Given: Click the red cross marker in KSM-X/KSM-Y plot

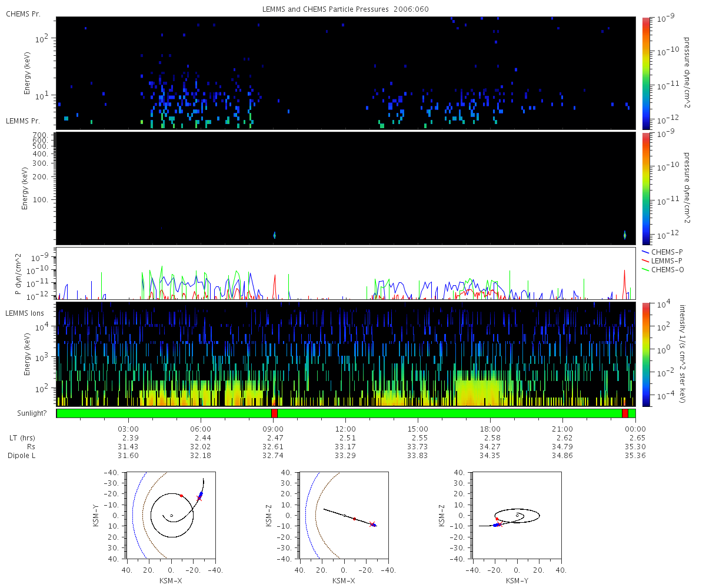Looking at the screenshot, I should click(199, 499).
